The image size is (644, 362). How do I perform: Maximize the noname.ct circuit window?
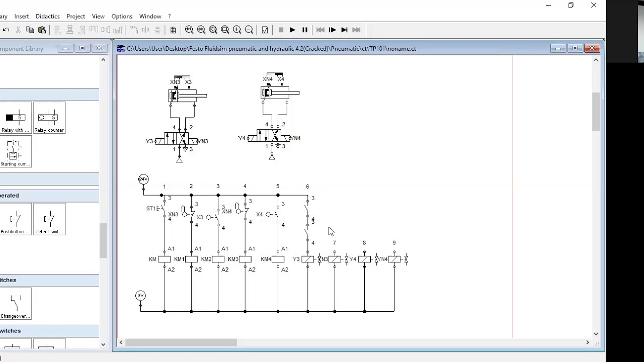[575, 48]
